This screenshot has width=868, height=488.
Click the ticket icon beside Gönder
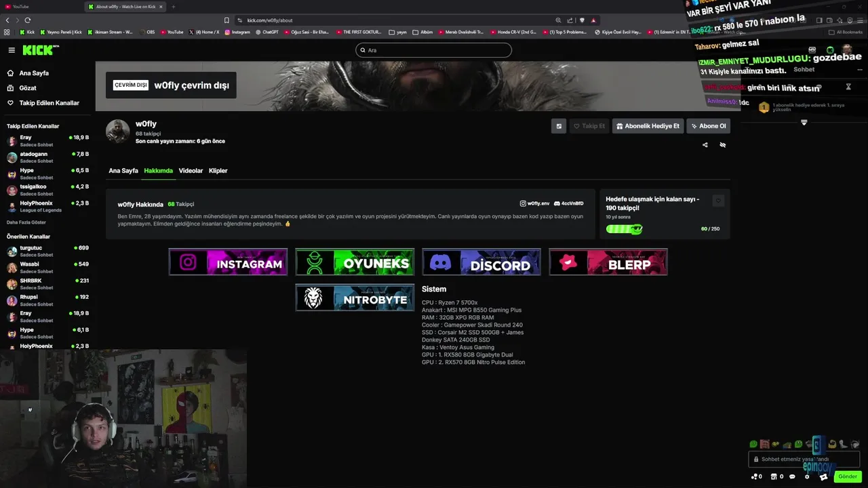(823, 476)
